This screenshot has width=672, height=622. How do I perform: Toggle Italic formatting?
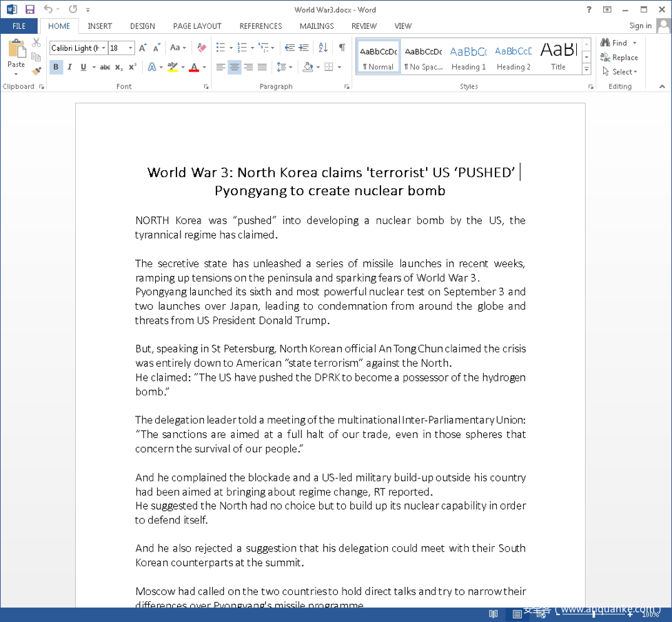pos(70,67)
